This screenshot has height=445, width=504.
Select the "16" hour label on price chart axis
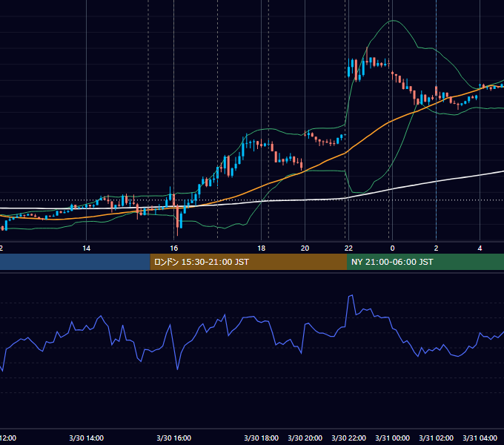(x=174, y=248)
